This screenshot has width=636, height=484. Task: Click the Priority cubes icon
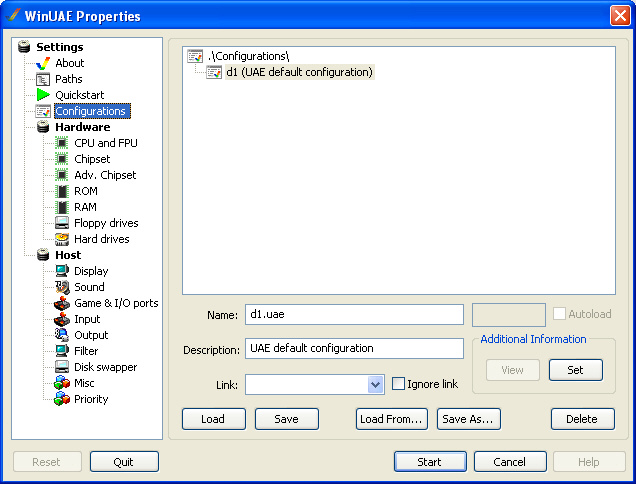pyautogui.click(x=62, y=399)
